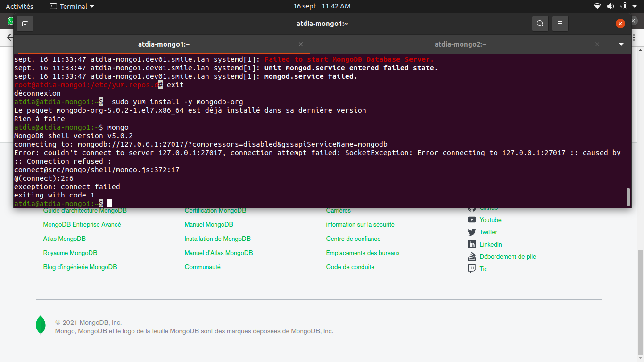The image size is (644, 362).
Task: Follow the Installation de MongoDB link
Action: [217, 239]
